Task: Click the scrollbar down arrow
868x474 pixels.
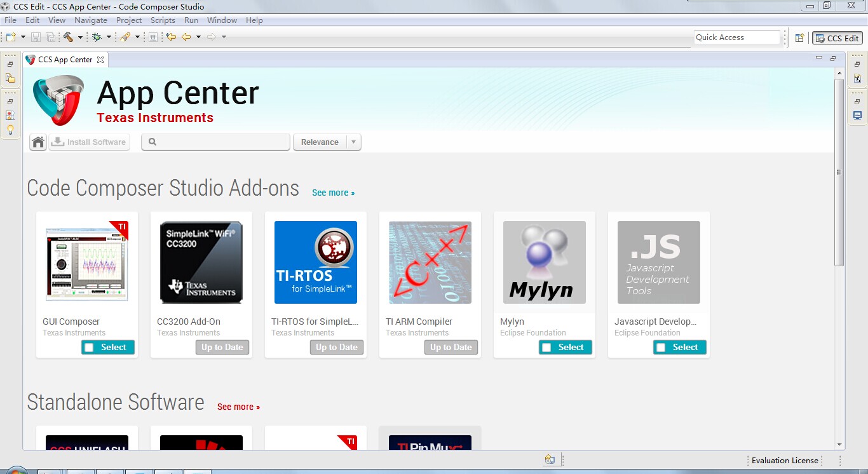Action: (839, 445)
